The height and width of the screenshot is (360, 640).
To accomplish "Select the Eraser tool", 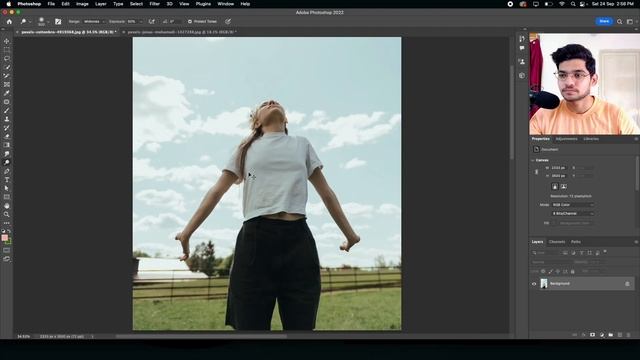I will [x=7, y=136].
